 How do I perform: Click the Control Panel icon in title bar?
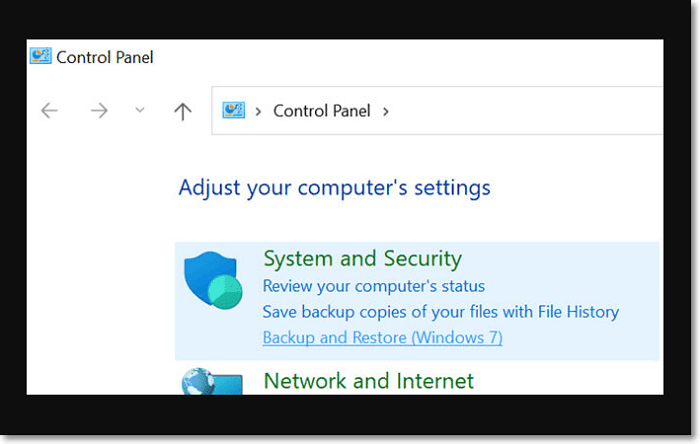click(x=40, y=56)
